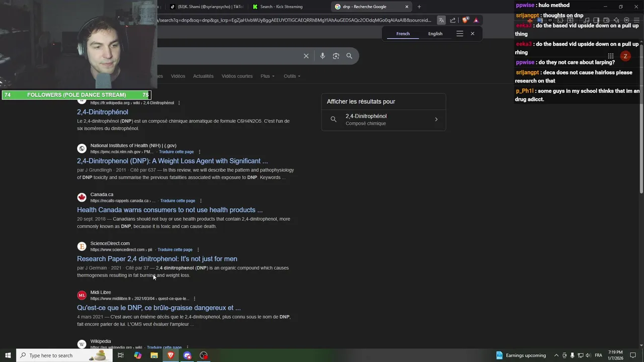Open Earnings upcoming taskbar widget

(x=521, y=355)
